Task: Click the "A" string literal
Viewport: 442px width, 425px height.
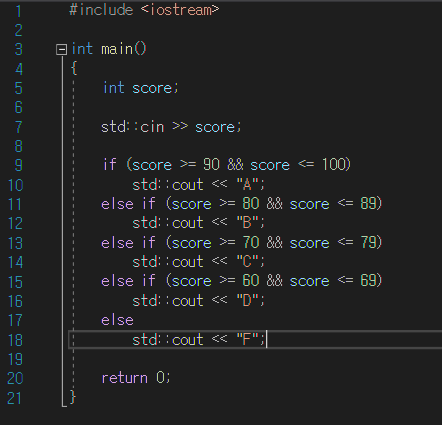Action: click(x=247, y=184)
